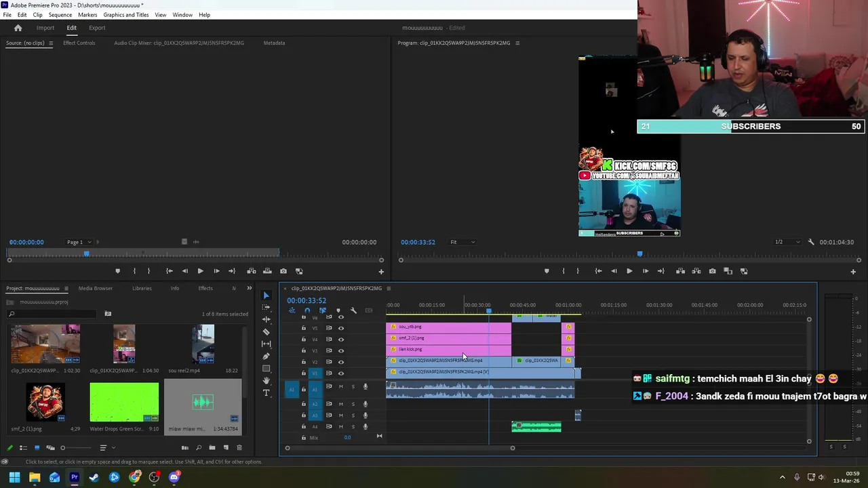Viewport: 868px width, 488px height.
Task: Select the Type tool
Action: (x=266, y=392)
